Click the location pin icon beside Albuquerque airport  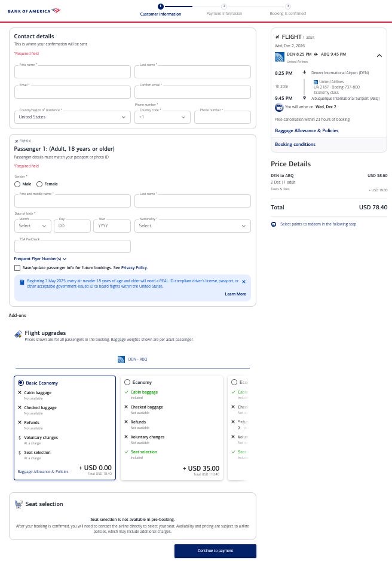click(x=304, y=97)
